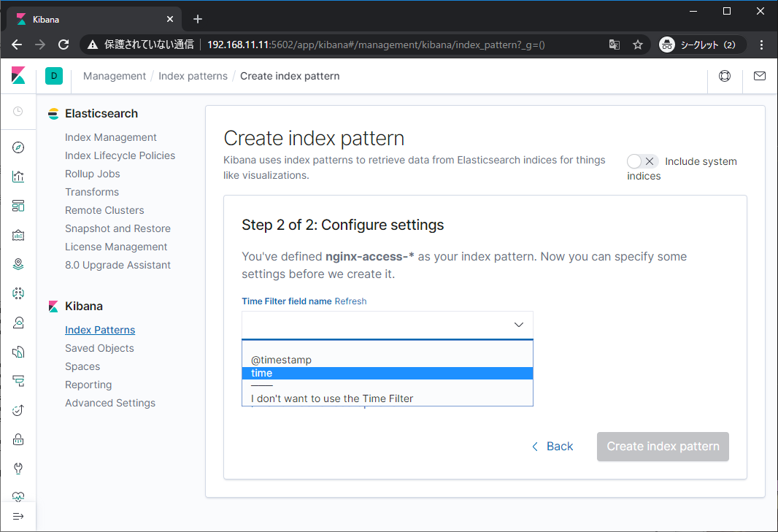
Task: Collapse the navigation with bottom chevron
Action: [18, 517]
